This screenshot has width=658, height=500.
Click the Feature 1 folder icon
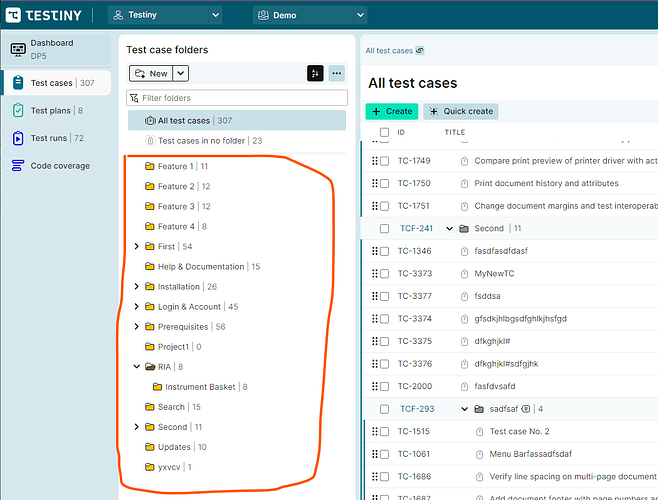[150, 166]
